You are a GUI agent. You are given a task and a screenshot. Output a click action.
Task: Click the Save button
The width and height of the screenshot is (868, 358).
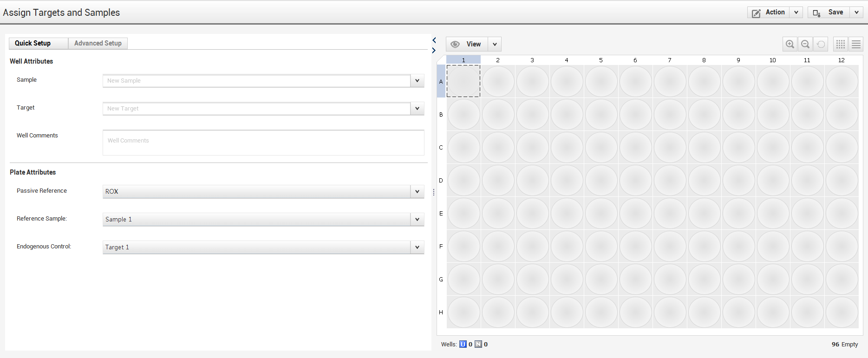[829, 13]
